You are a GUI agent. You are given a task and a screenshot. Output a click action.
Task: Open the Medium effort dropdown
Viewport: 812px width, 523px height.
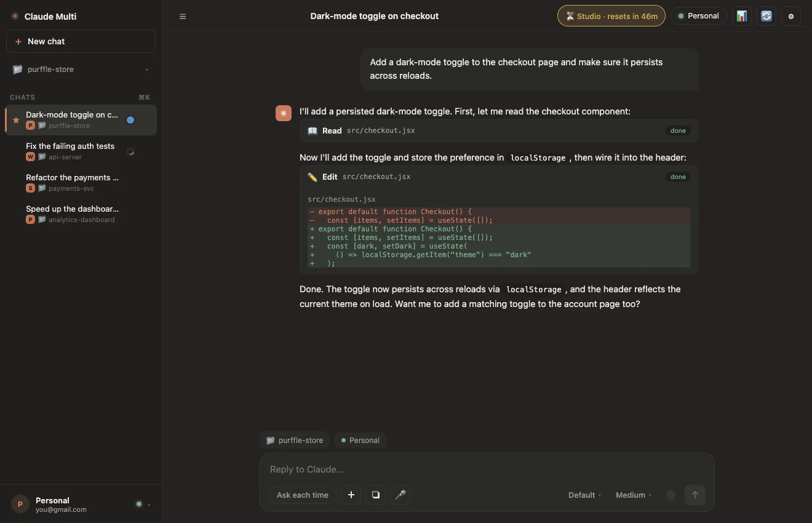click(x=634, y=495)
